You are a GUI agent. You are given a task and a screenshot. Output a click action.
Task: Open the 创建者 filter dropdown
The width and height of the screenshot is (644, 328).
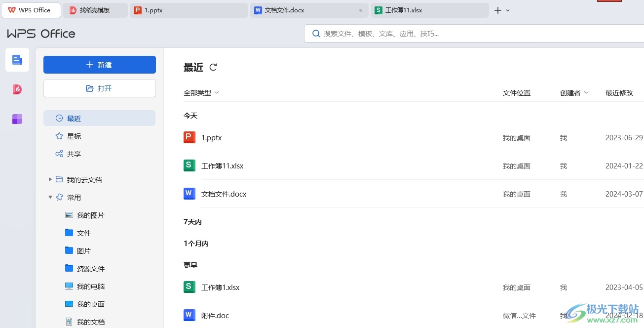click(x=574, y=92)
